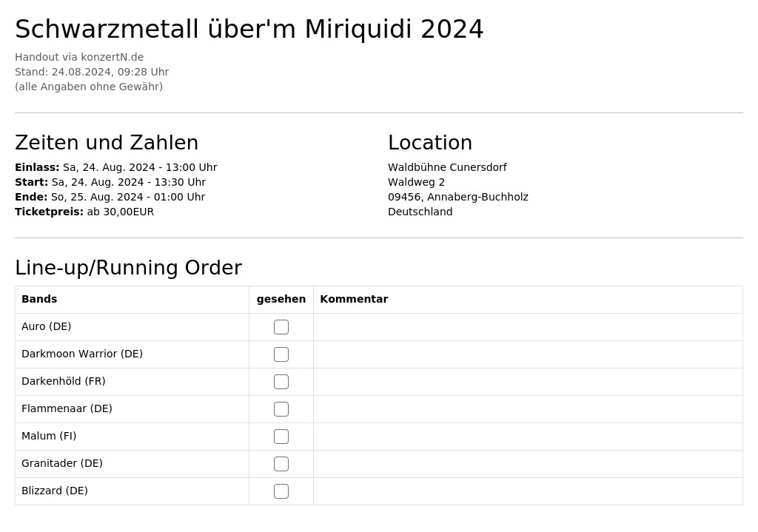Mark Granitader (DE) as seen
The height and width of the screenshot is (532, 758).
click(x=281, y=464)
